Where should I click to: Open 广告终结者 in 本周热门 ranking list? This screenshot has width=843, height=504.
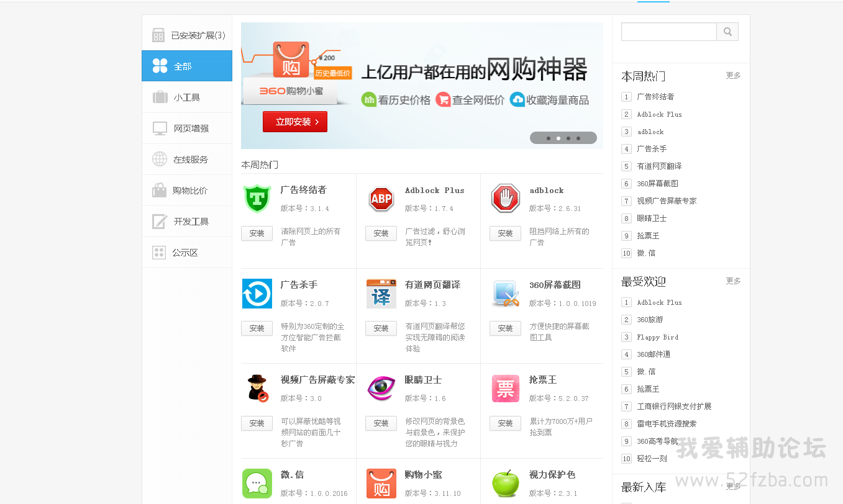click(x=655, y=97)
